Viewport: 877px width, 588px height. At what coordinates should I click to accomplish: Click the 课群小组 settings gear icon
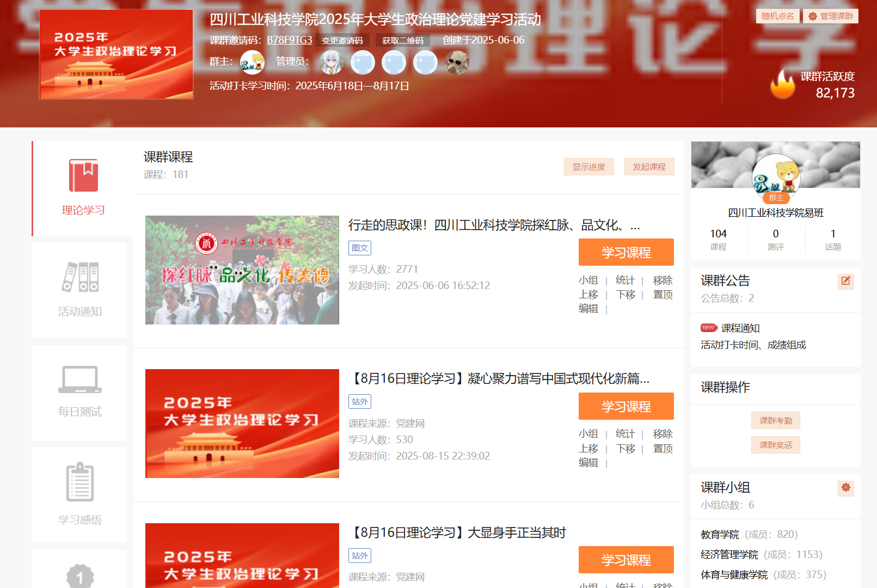point(845,488)
